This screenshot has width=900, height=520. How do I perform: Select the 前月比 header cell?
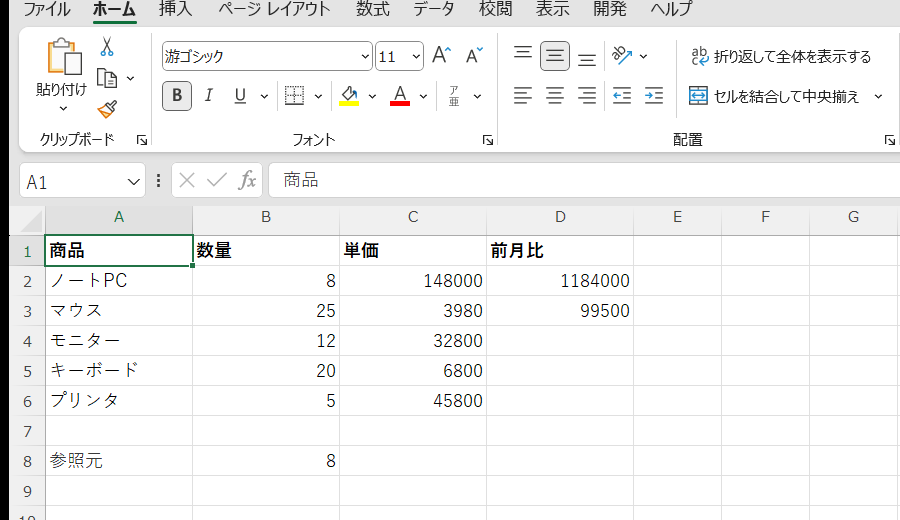pyautogui.click(x=560, y=251)
